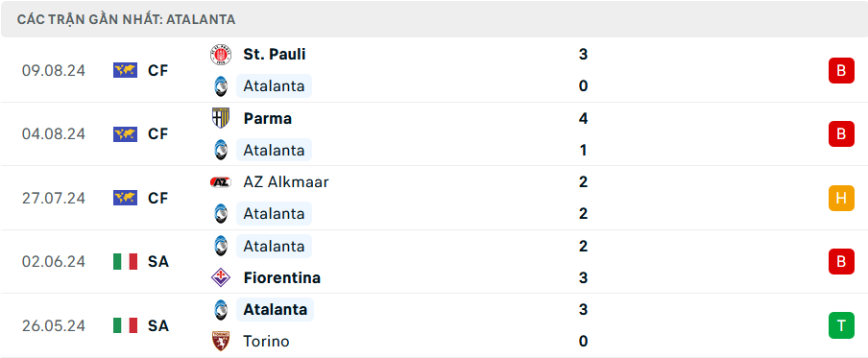Open the Torino team link

pos(266,342)
